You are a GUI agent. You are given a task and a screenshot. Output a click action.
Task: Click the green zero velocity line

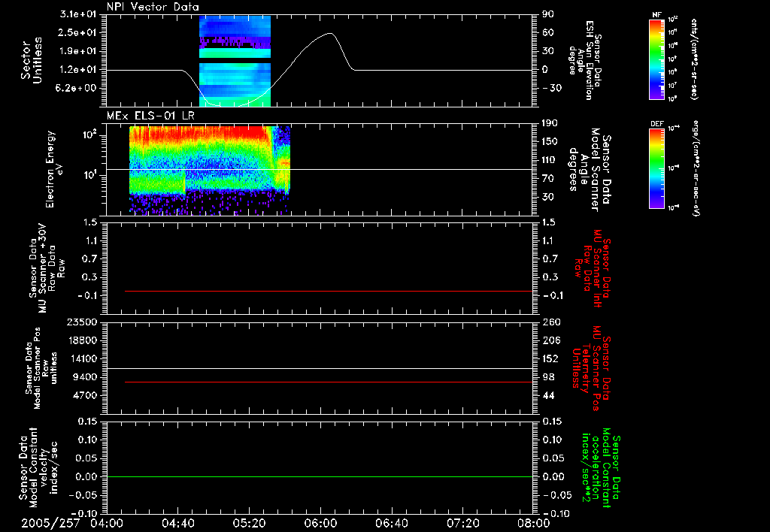[x=320, y=476]
